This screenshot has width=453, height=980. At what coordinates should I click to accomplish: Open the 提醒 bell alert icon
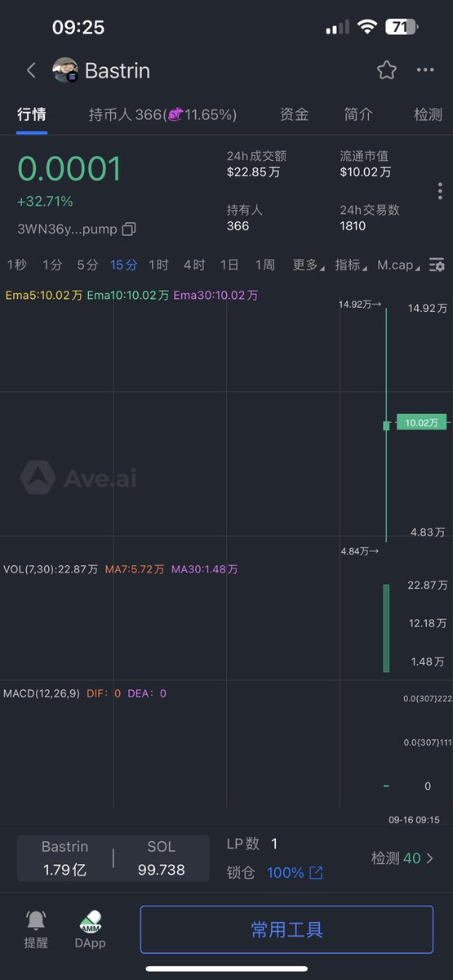coord(36,920)
